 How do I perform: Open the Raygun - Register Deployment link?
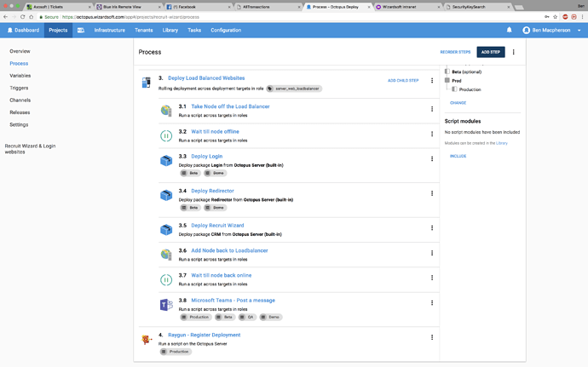204,335
